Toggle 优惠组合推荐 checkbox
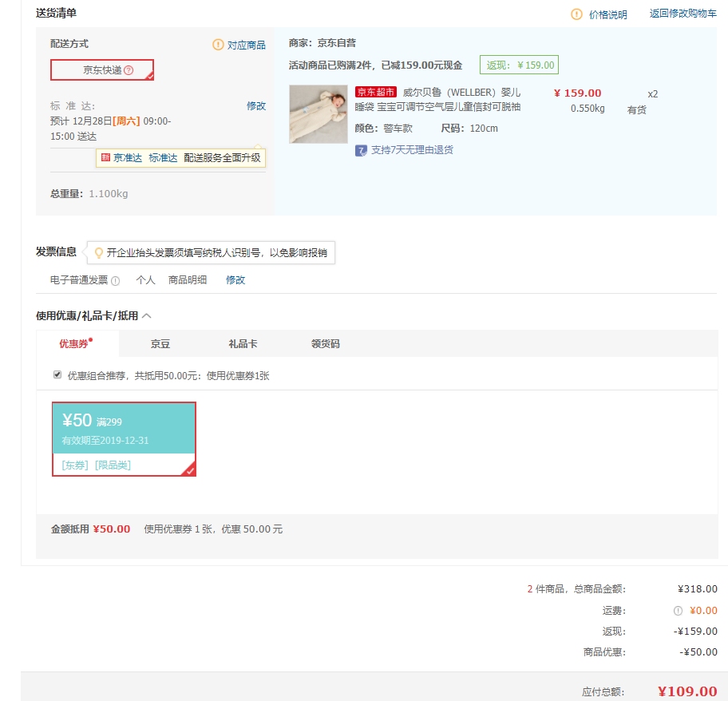This screenshot has height=701, width=728. 57,374
